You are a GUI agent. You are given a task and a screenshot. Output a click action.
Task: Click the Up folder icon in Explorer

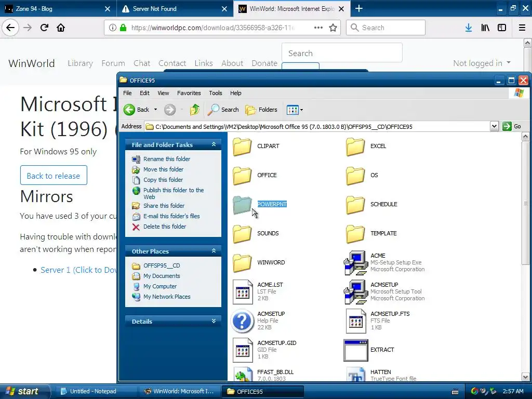pos(195,110)
